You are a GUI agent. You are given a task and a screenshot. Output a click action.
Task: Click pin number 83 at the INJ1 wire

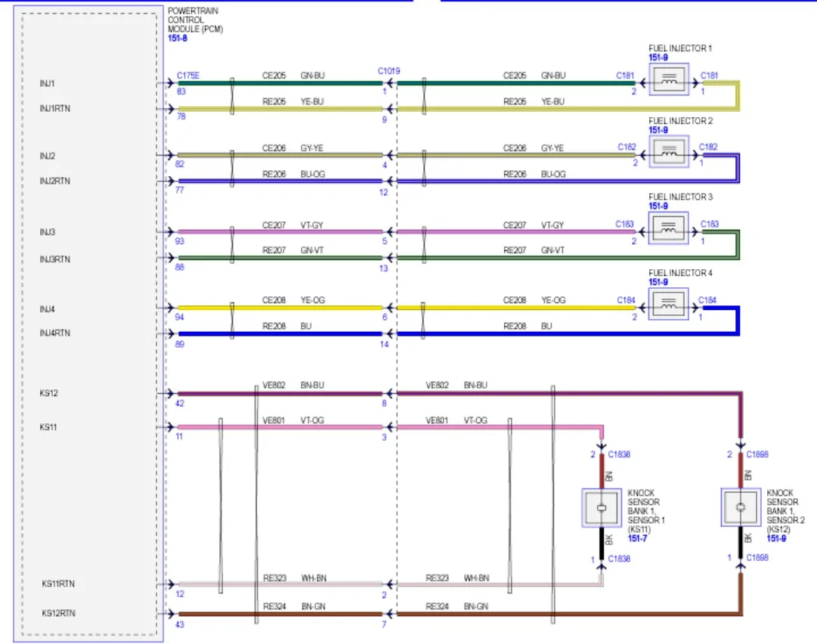pos(181,91)
